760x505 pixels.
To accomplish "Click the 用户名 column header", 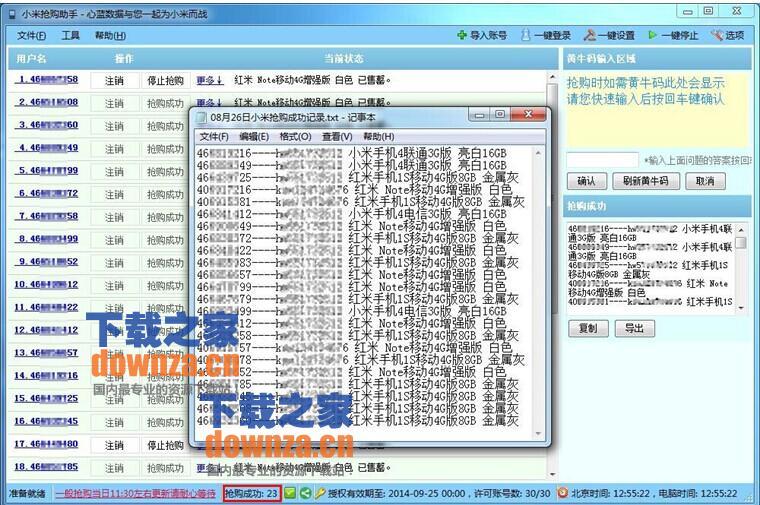I will coord(31,59).
